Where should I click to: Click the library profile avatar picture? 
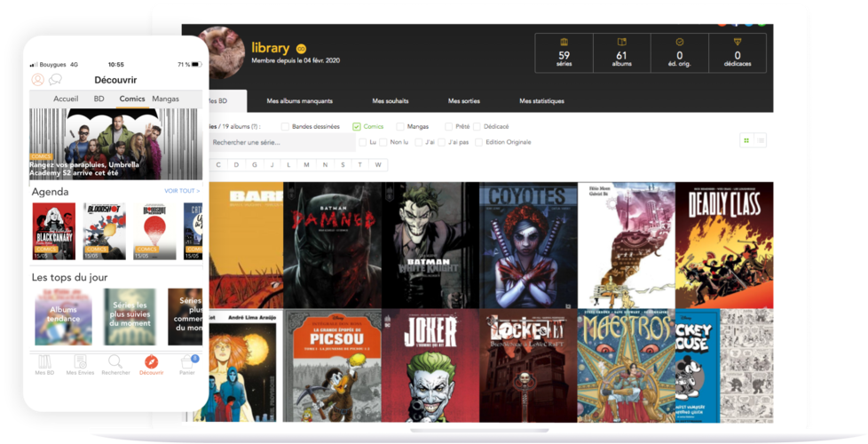point(221,52)
